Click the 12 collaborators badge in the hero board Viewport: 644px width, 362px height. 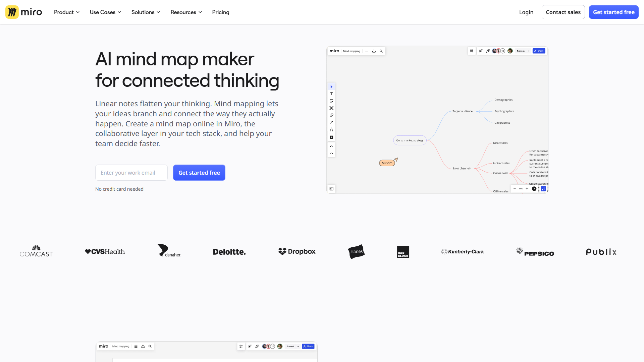(502, 51)
